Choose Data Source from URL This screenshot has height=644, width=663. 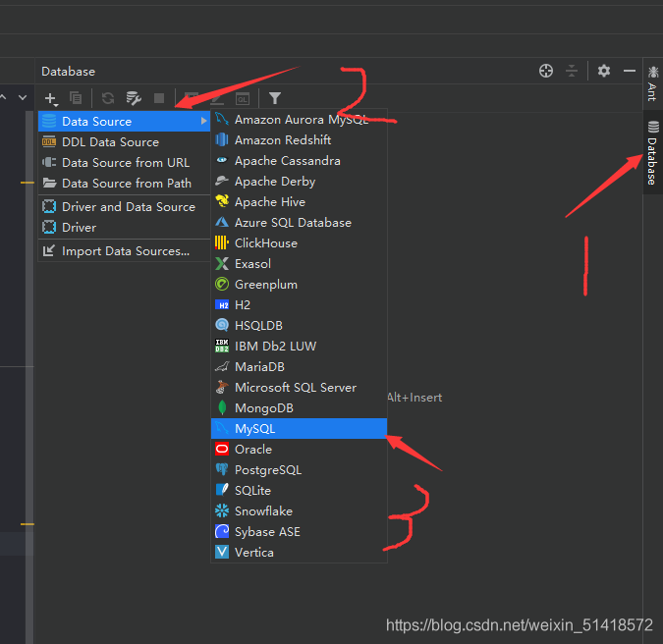click(125, 163)
